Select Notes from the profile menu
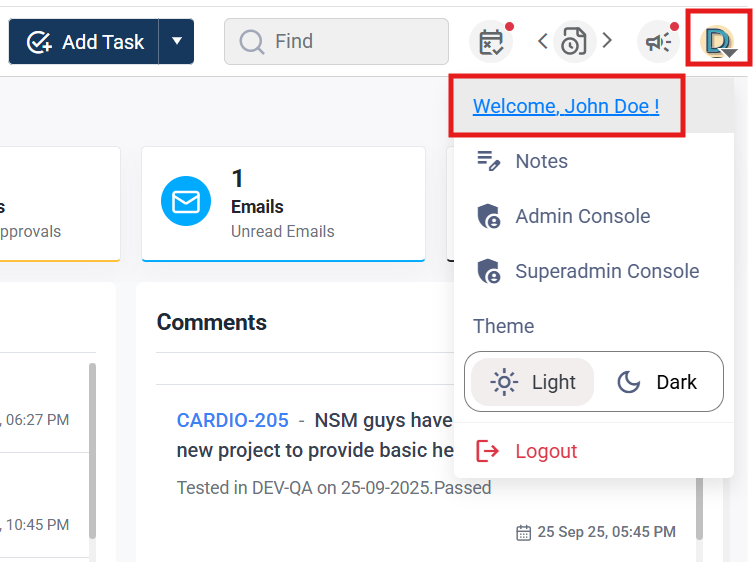Screen dimensions: 754x562 point(541,161)
